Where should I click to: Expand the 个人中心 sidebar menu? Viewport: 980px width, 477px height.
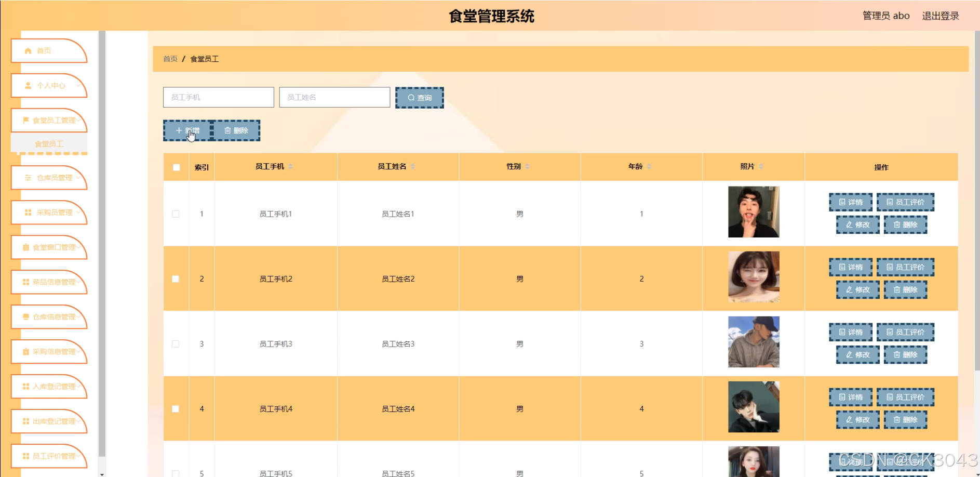click(79, 86)
